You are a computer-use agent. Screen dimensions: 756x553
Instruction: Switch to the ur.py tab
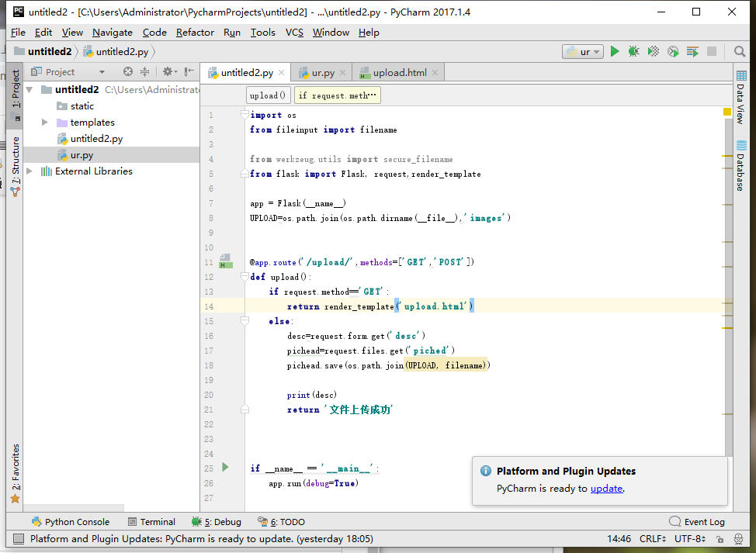(323, 73)
